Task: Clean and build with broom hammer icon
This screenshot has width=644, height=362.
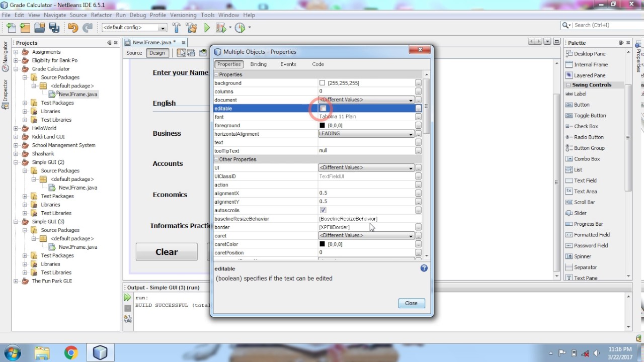Action: click(x=191, y=28)
